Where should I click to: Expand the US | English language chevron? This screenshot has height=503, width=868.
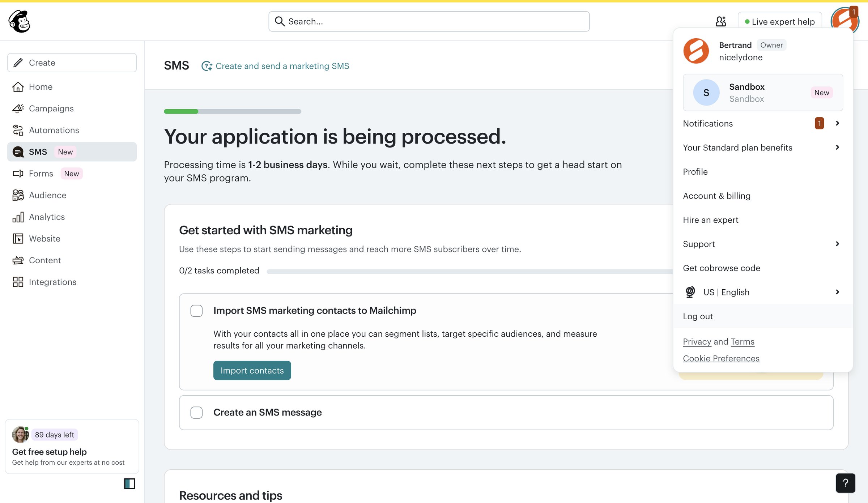(x=838, y=292)
